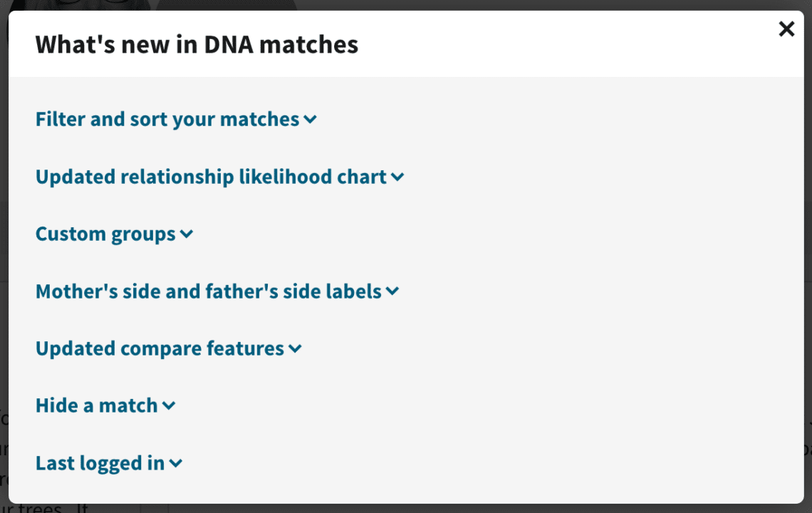Click the chevron next to Hide a match
Viewport: 812px width, 513px height.
169,406
